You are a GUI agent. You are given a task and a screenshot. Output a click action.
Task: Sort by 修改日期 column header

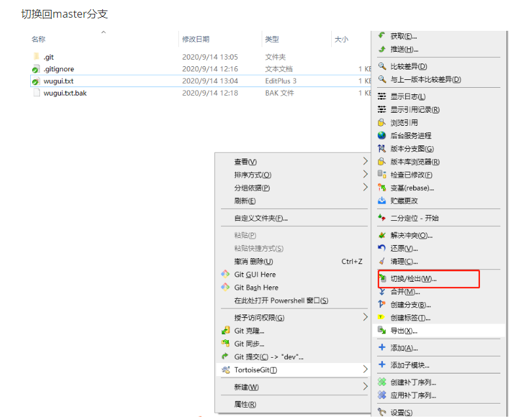[x=195, y=39]
